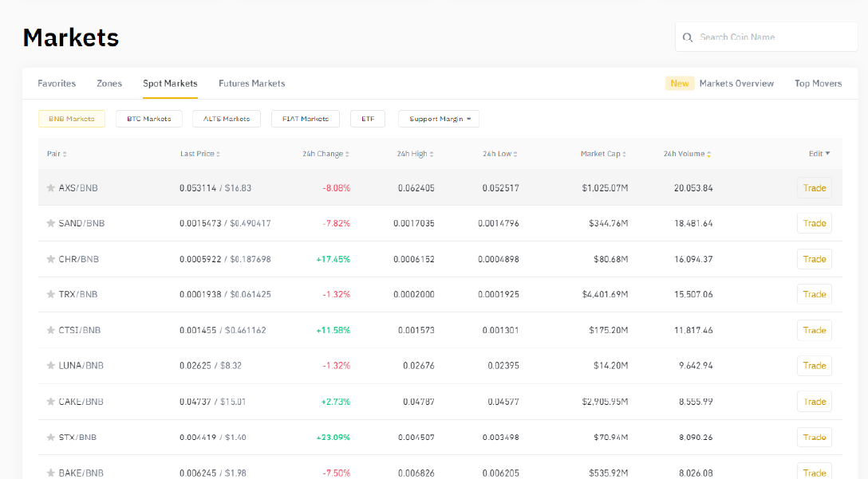Click market cap $4,401.69M

pos(605,294)
